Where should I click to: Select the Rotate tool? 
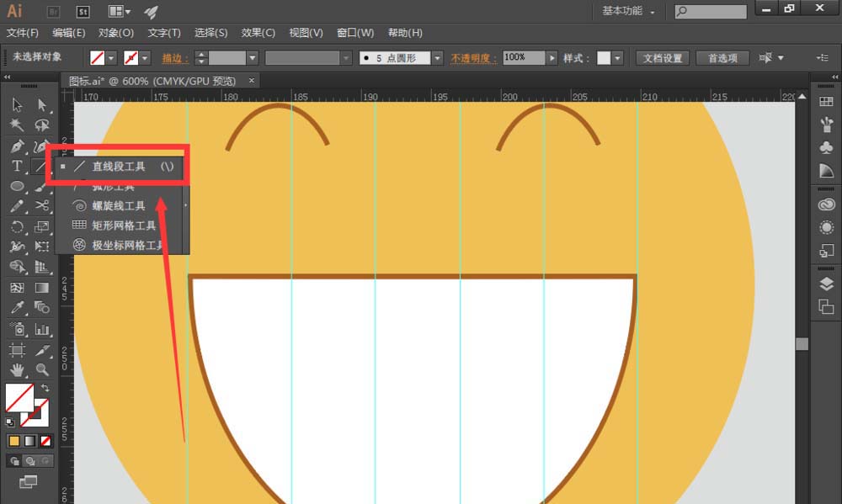(x=17, y=226)
